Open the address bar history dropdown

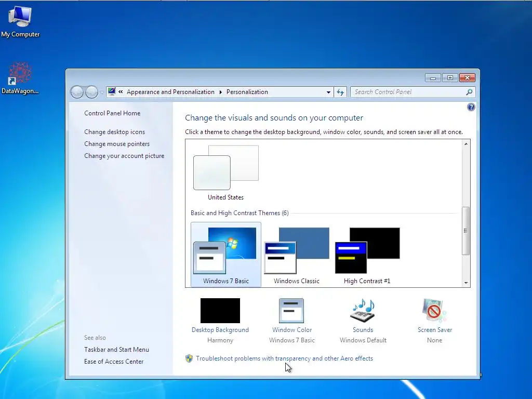pos(328,92)
